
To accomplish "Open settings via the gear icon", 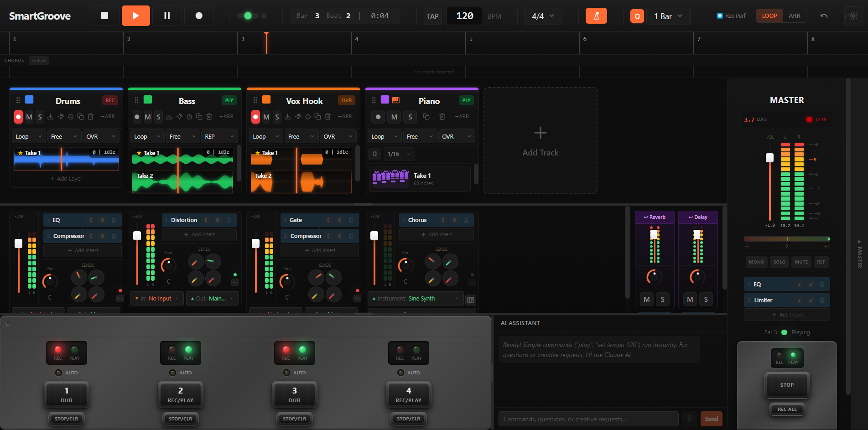I will pos(853,16).
